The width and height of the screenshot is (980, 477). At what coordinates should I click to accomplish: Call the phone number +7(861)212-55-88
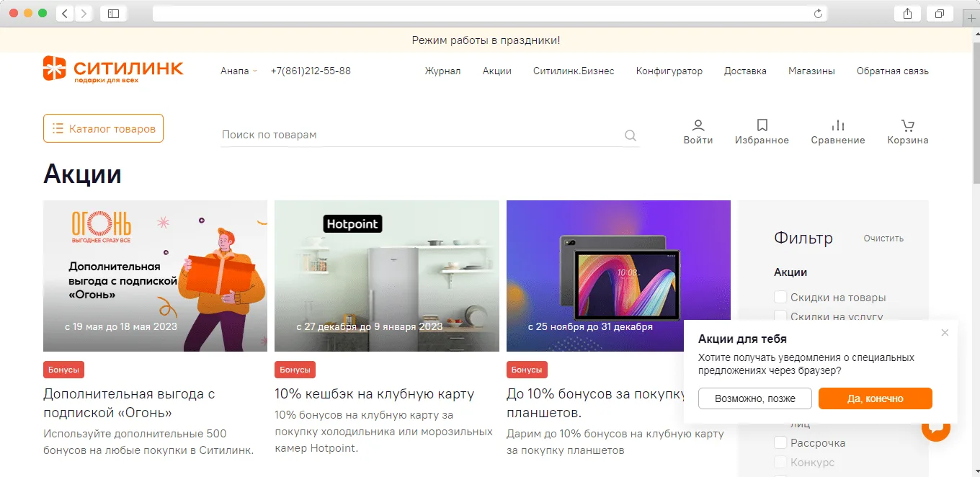point(311,71)
